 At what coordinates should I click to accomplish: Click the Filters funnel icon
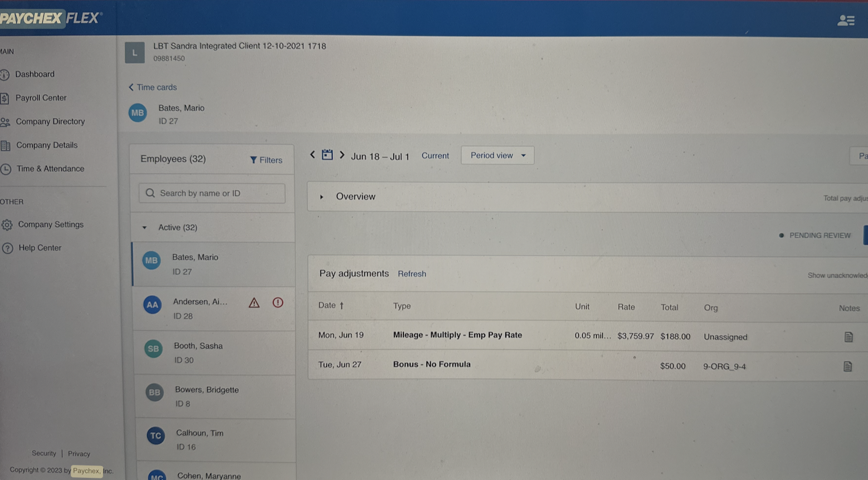[253, 160]
